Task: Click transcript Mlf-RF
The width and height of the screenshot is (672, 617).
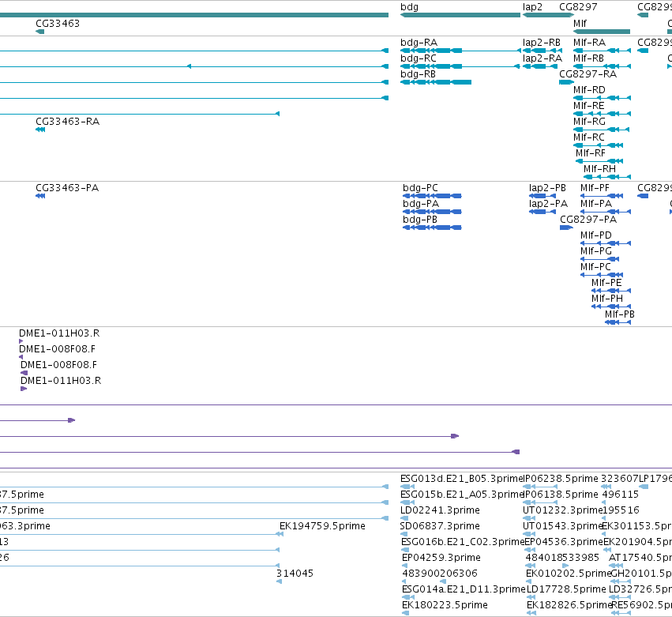Action: click(591, 153)
